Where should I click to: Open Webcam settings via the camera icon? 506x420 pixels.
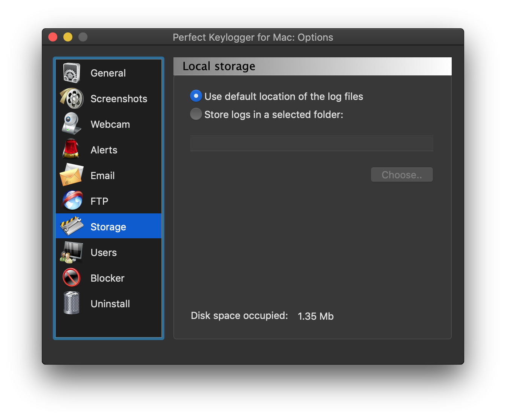(71, 124)
